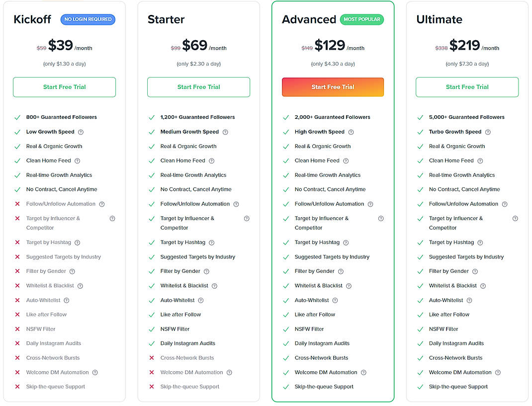
Task: Click the NO LOGIN REQUIRED badge
Action: tap(88, 19)
